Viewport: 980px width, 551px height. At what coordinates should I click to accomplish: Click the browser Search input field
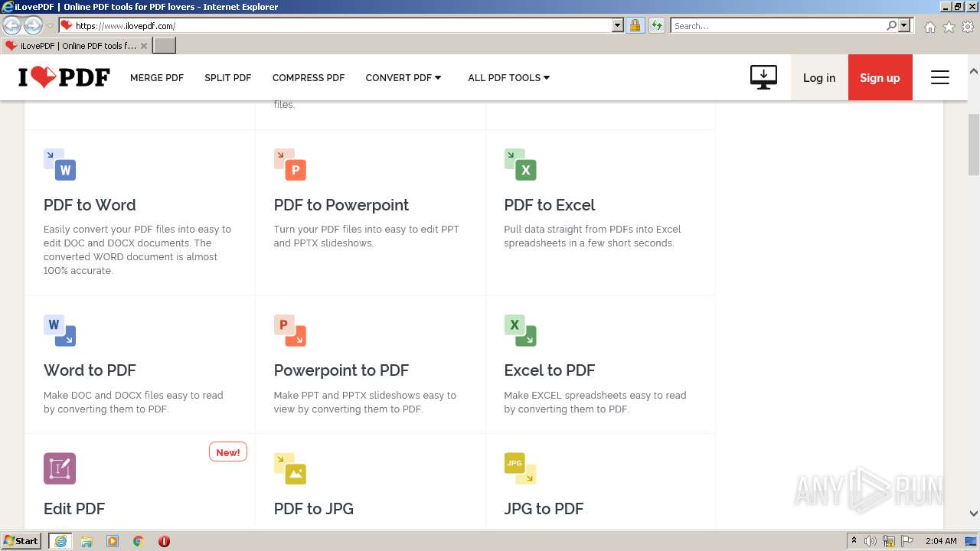coord(778,26)
